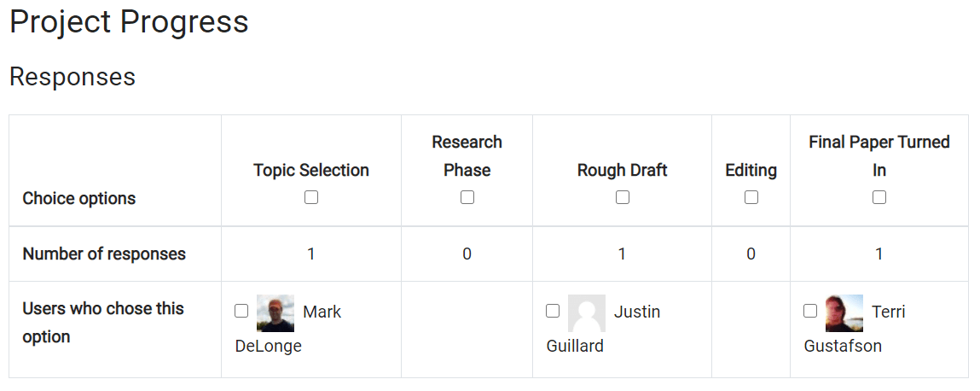Mark the checkbox beside Terri Gustafson

[810, 311]
